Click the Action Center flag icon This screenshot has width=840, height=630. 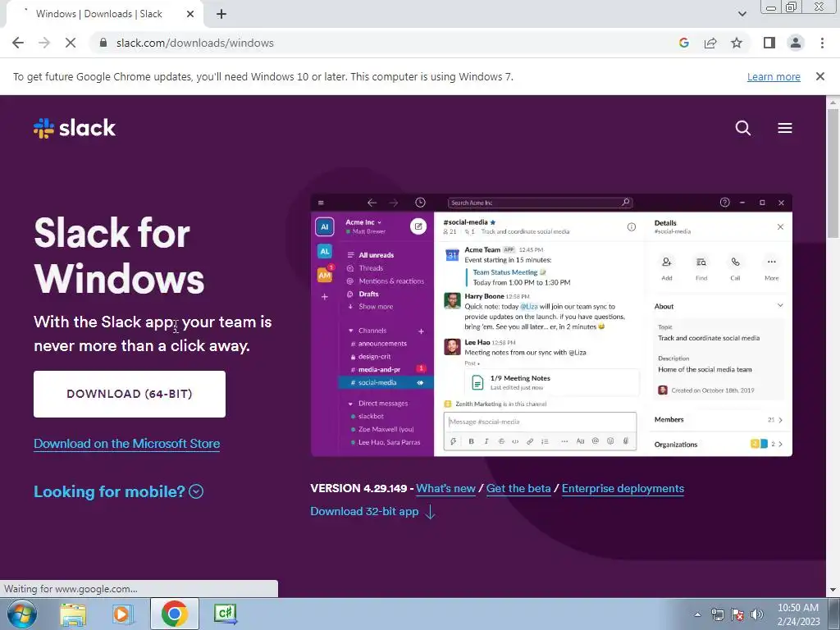(737, 614)
